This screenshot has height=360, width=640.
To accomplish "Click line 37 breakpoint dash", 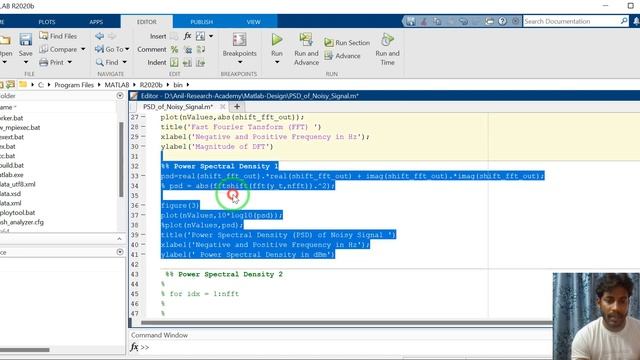I will (x=143, y=215).
